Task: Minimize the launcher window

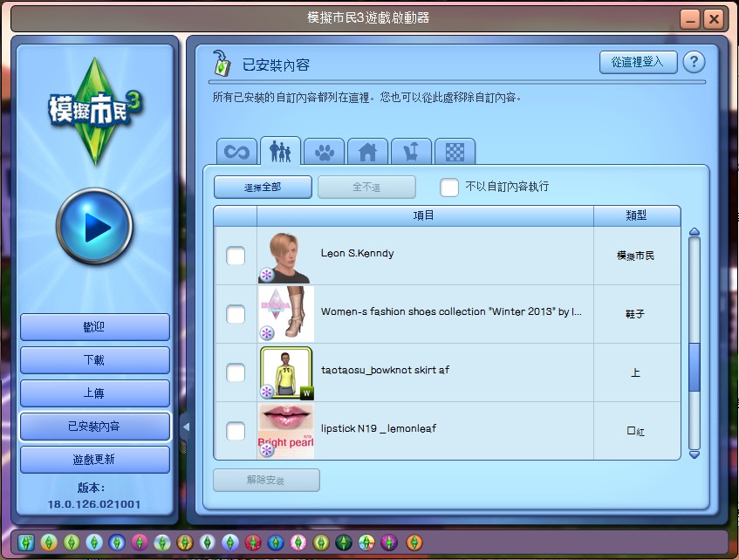Action: [690, 20]
